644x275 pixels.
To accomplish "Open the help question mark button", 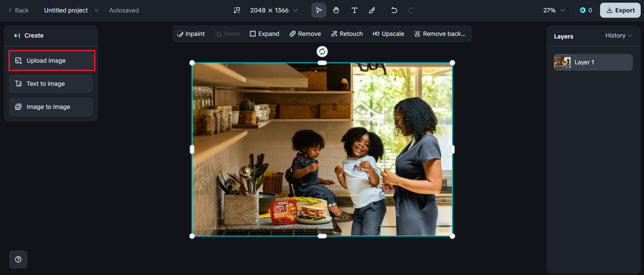I will coord(18,259).
